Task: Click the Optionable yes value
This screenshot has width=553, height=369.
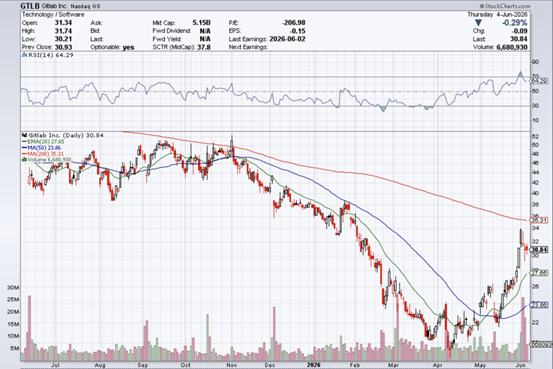Action: [128, 47]
